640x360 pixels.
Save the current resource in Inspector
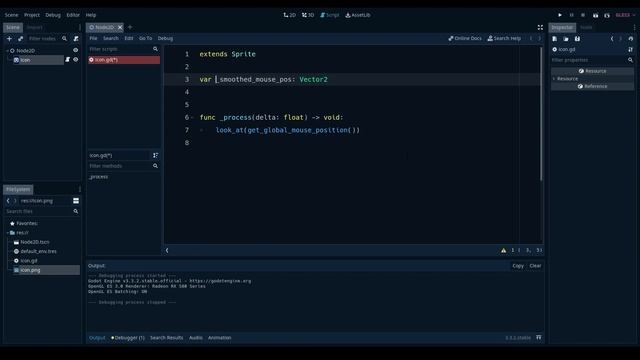pos(578,39)
